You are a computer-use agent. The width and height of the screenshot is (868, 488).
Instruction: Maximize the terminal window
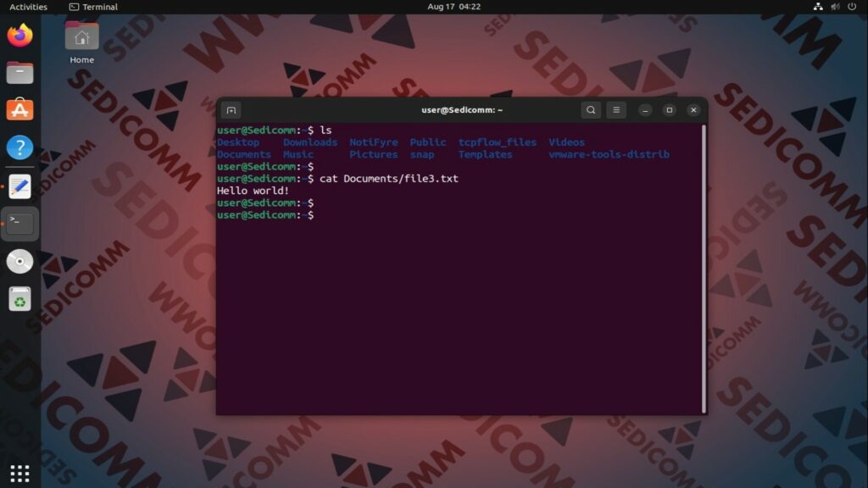[x=670, y=110]
